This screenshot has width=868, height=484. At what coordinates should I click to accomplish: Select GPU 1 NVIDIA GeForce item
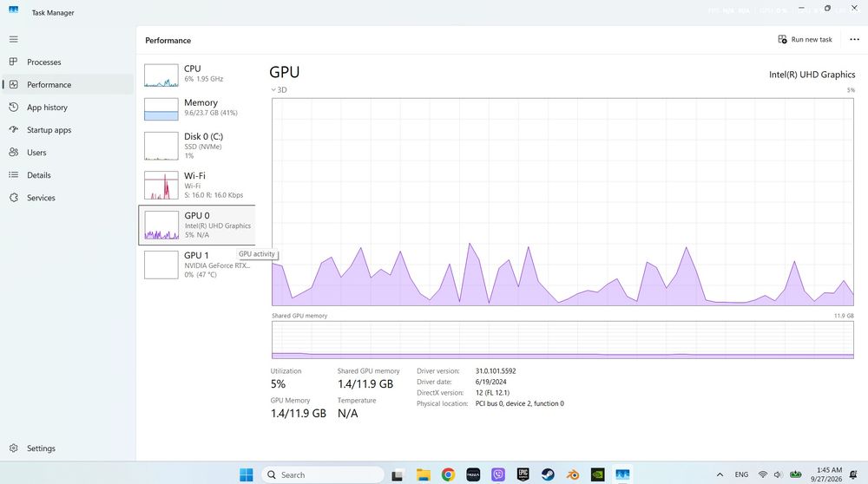point(196,265)
